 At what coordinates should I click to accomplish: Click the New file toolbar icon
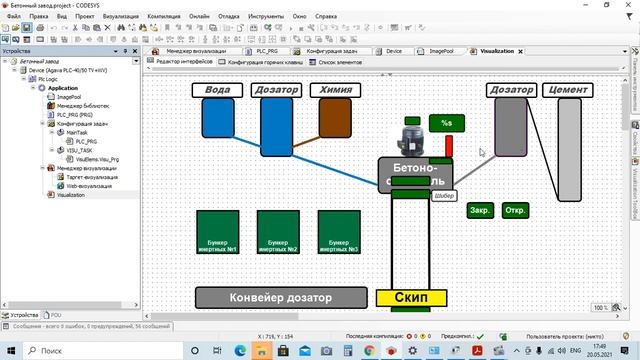[x=5, y=28]
